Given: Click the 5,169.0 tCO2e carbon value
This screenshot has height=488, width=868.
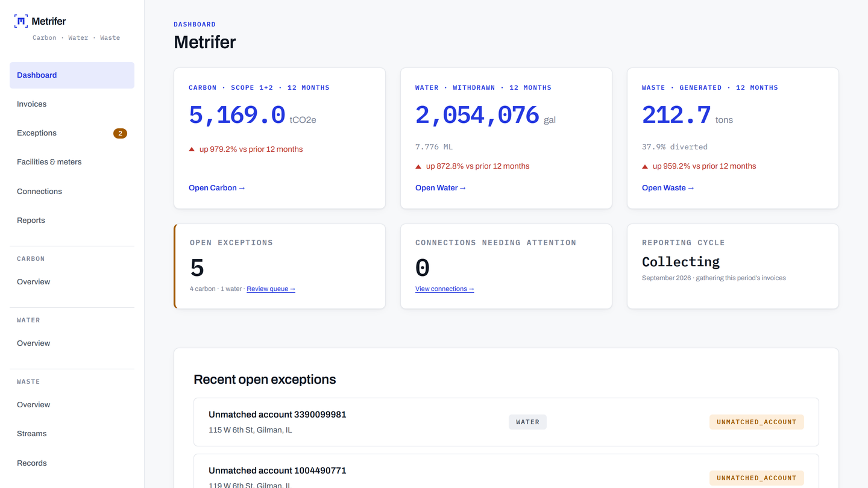Looking at the screenshot, I should 253,114.
